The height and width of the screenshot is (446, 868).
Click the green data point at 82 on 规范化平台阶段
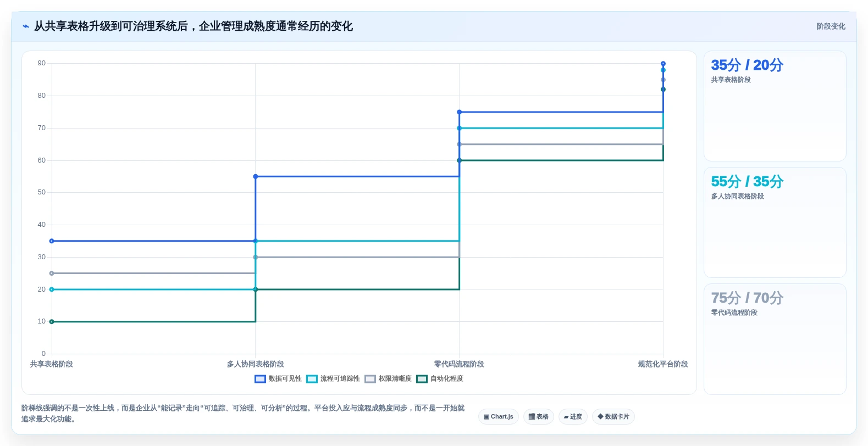pos(663,90)
